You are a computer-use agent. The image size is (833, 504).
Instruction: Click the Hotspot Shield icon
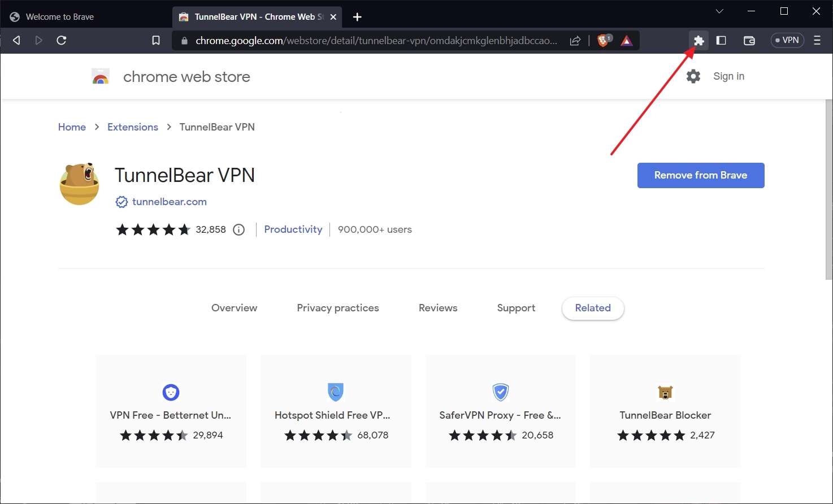coord(336,392)
